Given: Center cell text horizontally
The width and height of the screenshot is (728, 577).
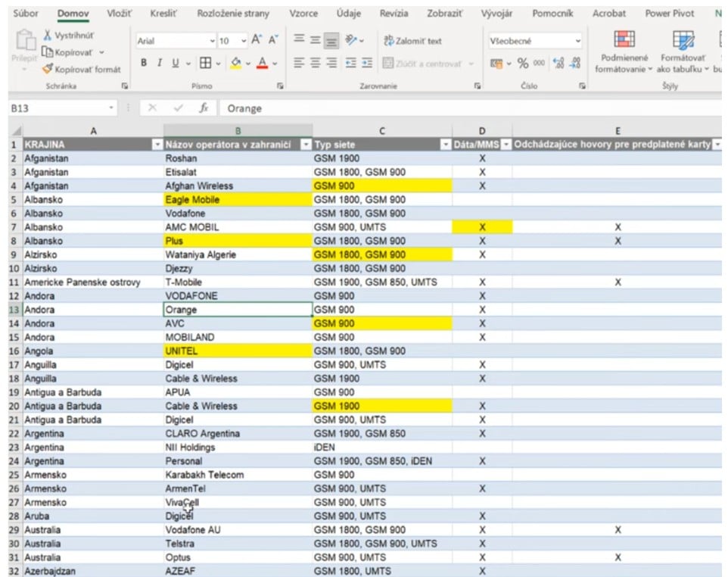Looking at the screenshot, I should pos(316,63).
